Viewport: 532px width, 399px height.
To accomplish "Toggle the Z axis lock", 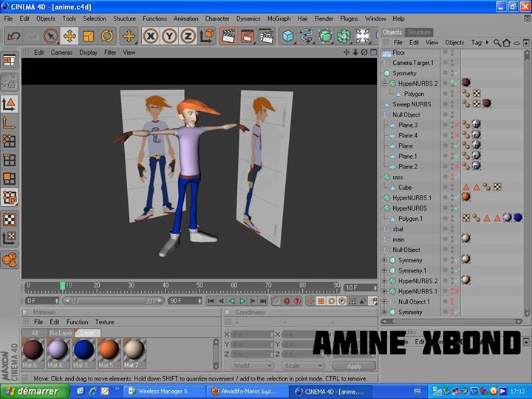I will point(188,35).
